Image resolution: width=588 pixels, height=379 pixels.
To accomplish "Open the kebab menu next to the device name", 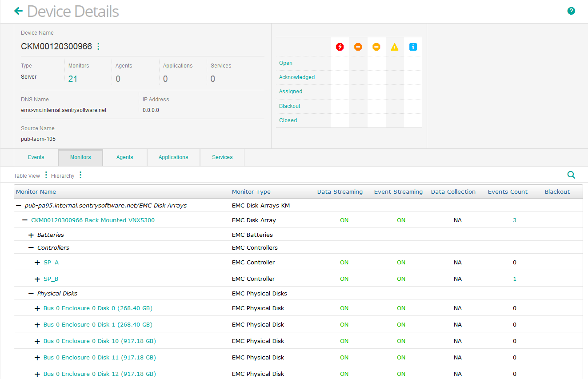I will [98, 46].
